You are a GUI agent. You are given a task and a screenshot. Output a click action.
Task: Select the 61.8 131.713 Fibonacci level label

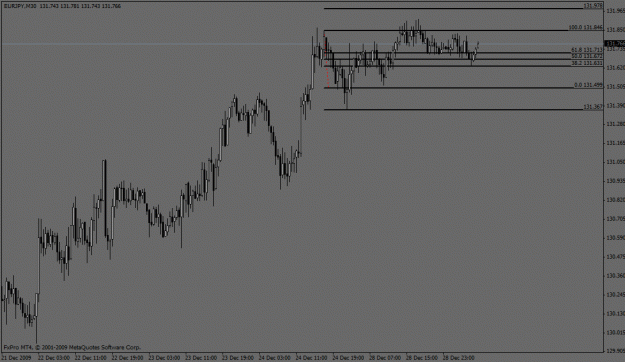[x=587, y=50]
